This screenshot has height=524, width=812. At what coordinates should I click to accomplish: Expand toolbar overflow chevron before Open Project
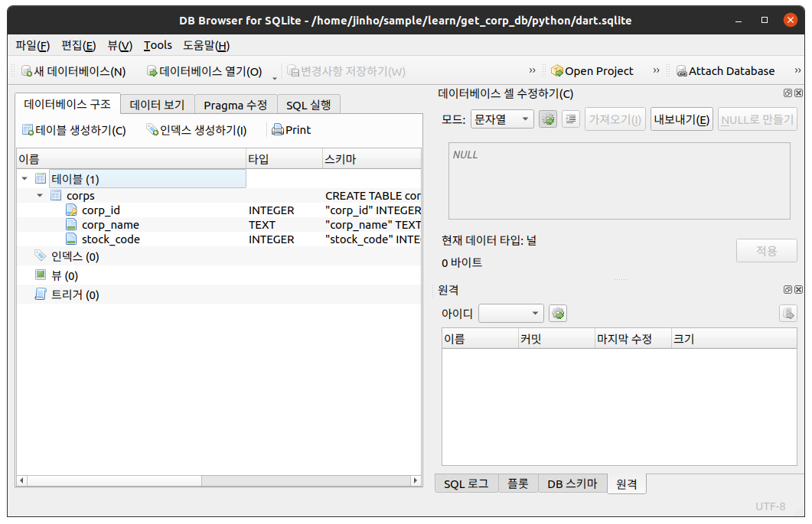pyautogui.click(x=532, y=70)
